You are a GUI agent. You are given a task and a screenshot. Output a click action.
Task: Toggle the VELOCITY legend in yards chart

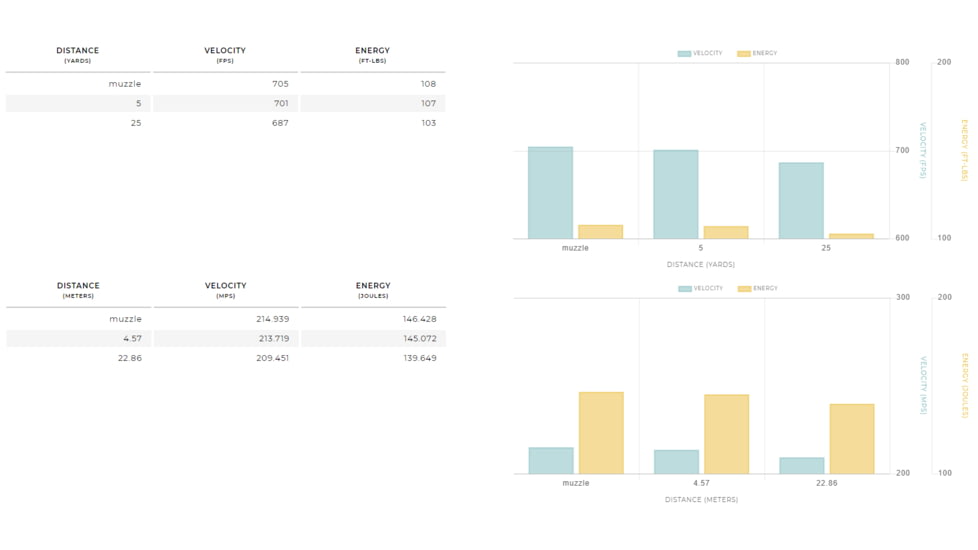click(x=700, y=53)
